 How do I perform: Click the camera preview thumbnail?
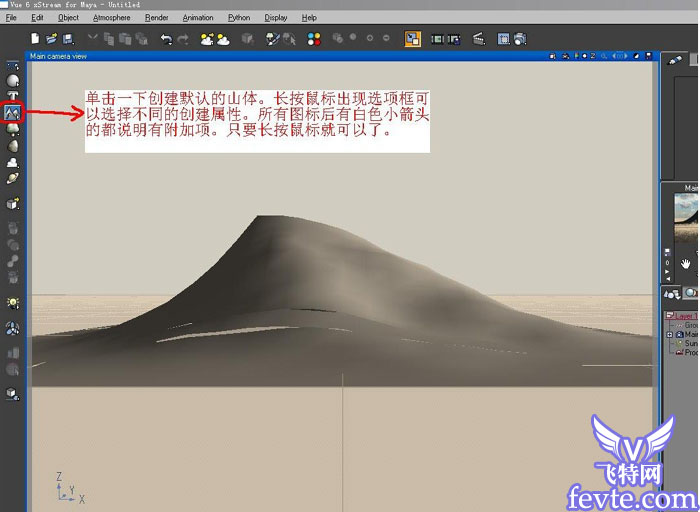coord(686,217)
